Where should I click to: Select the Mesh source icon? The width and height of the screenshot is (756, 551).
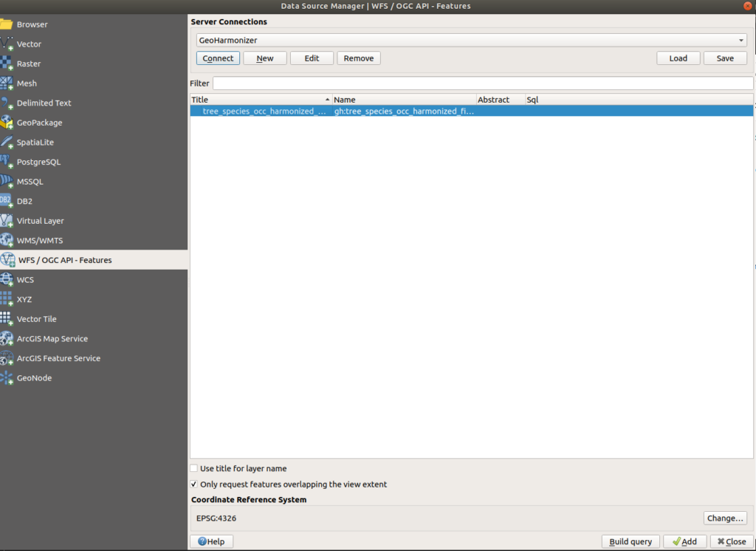(x=6, y=83)
